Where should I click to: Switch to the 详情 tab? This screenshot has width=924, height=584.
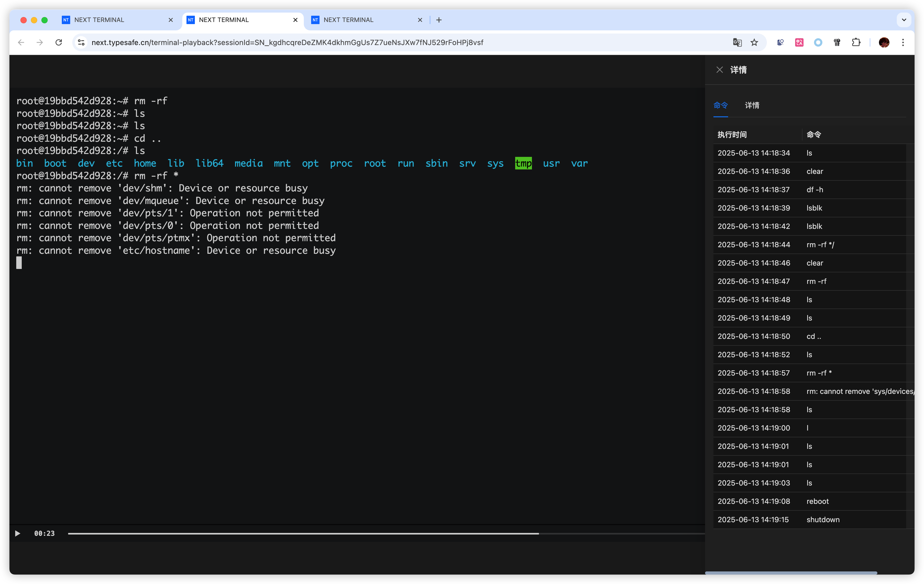click(752, 105)
